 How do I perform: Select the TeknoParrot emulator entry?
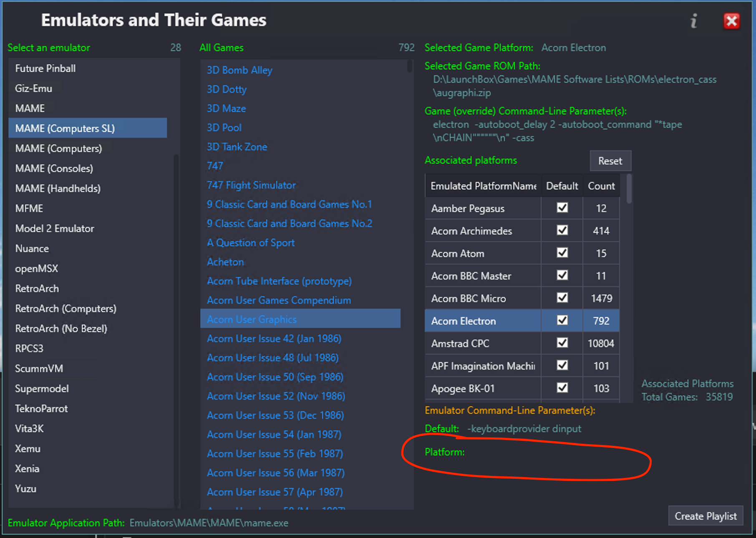(41, 409)
